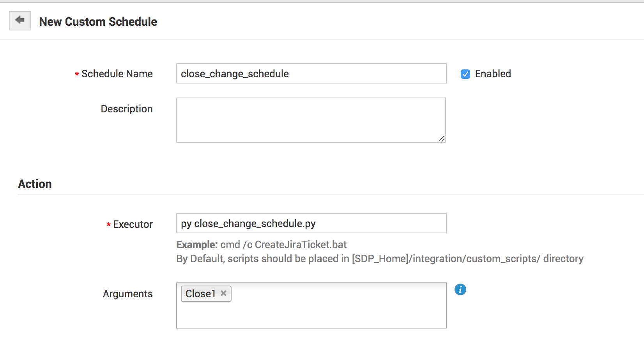Select the Close1 argument tag
The height and width of the screenshot is (348, 644).
click(200, 294)
